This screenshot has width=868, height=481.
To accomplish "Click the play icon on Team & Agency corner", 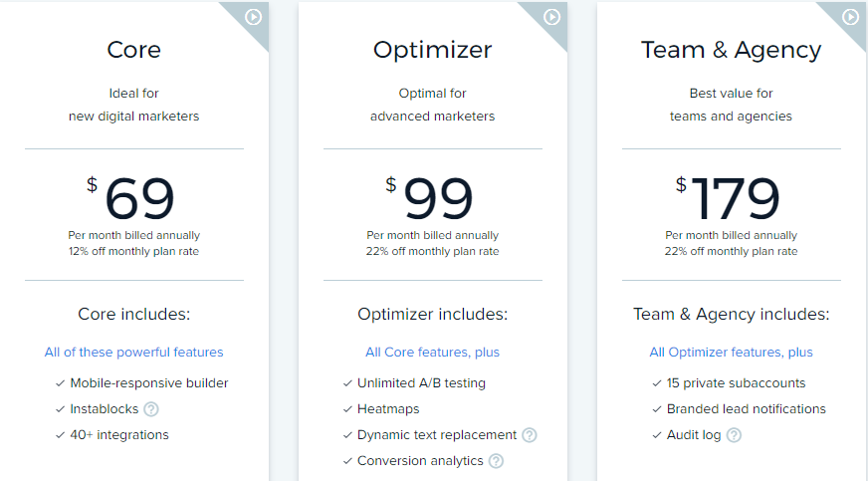I will click(850, 17).
